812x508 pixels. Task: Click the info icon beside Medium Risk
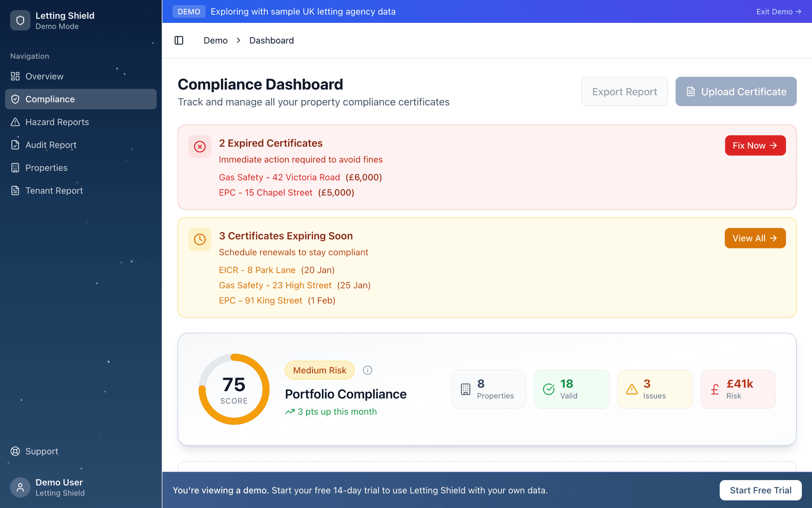(368, 370)
